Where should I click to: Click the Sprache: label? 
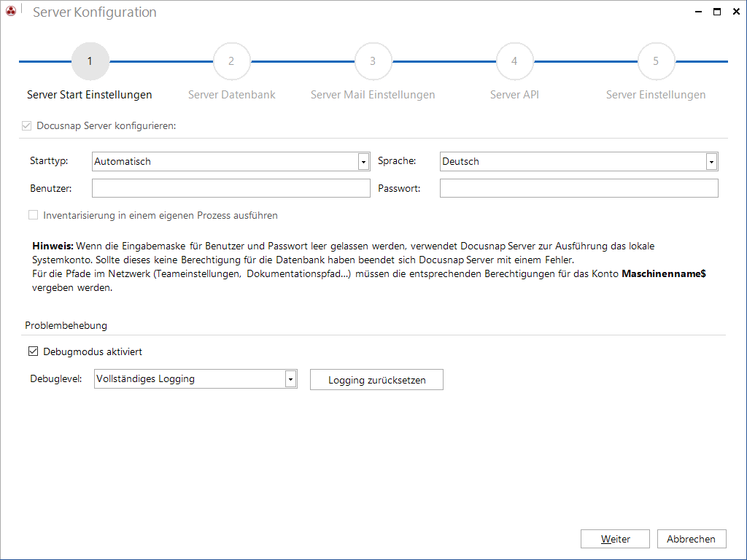tap(397, 161)
